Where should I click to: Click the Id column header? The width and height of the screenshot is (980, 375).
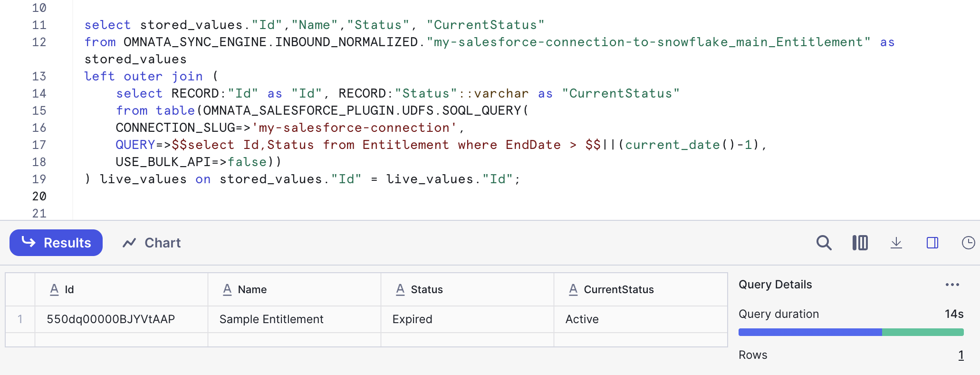click(69, 289)
